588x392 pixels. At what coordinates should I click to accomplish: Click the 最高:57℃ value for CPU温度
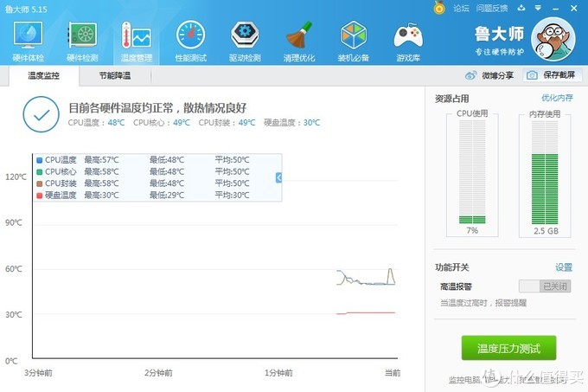tap(101, 160)
